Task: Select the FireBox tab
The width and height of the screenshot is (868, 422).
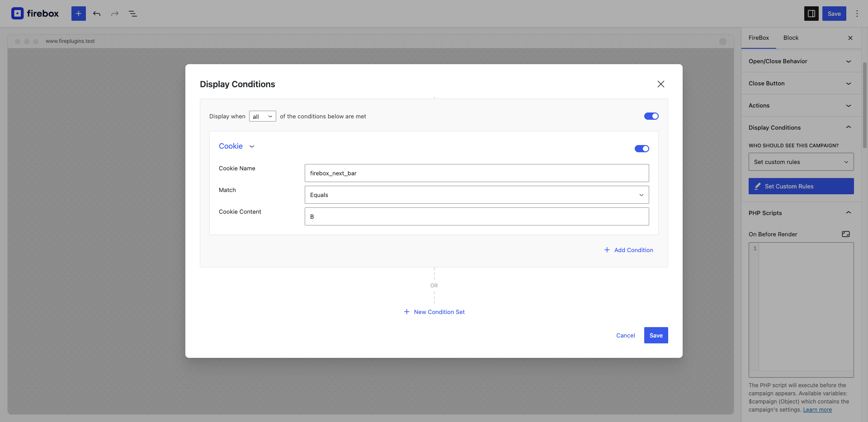Action: point(759,38)
